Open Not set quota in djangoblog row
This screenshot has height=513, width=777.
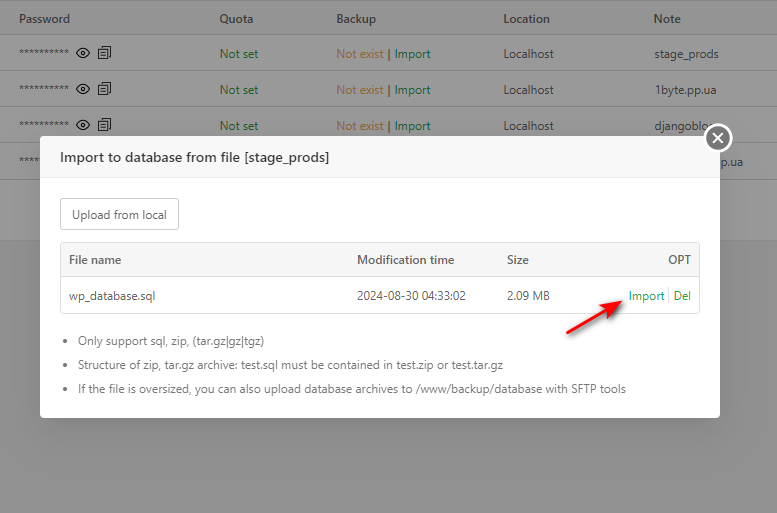239,126
